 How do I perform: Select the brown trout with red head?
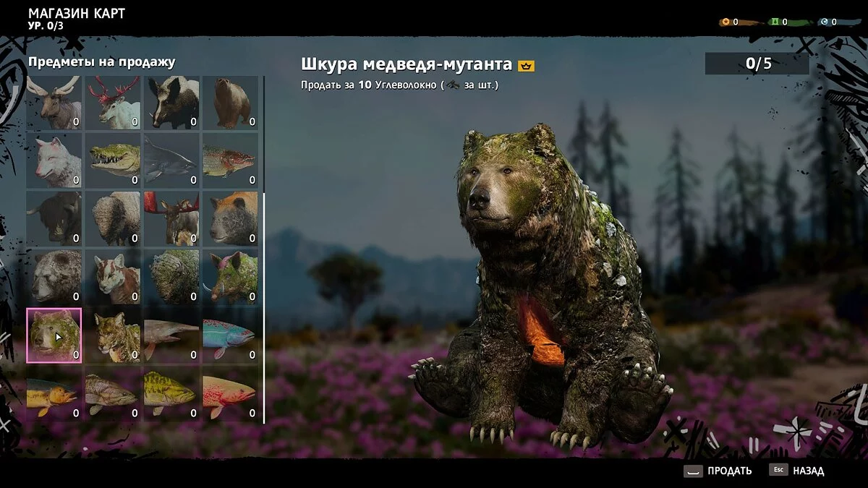[230, 160]
